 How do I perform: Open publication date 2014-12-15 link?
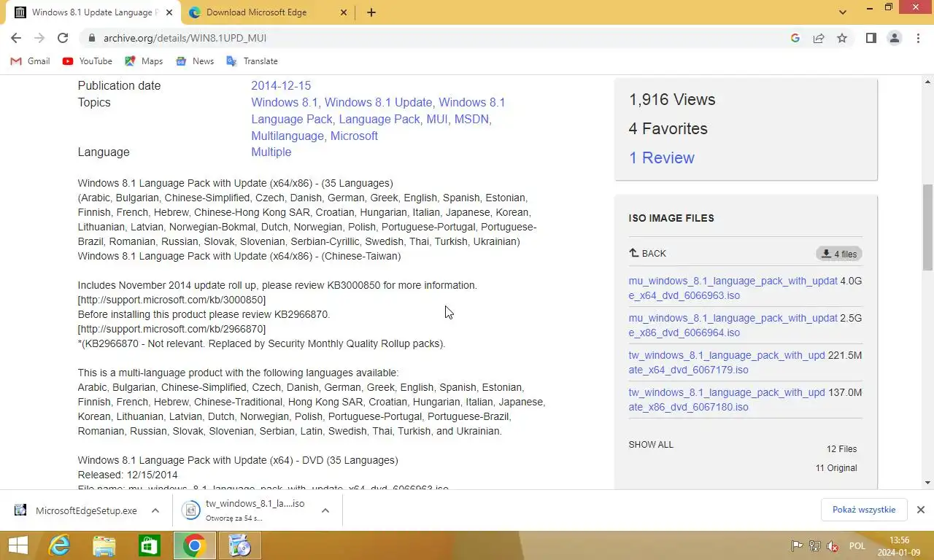pyautogui.click(x=281, y=85)
